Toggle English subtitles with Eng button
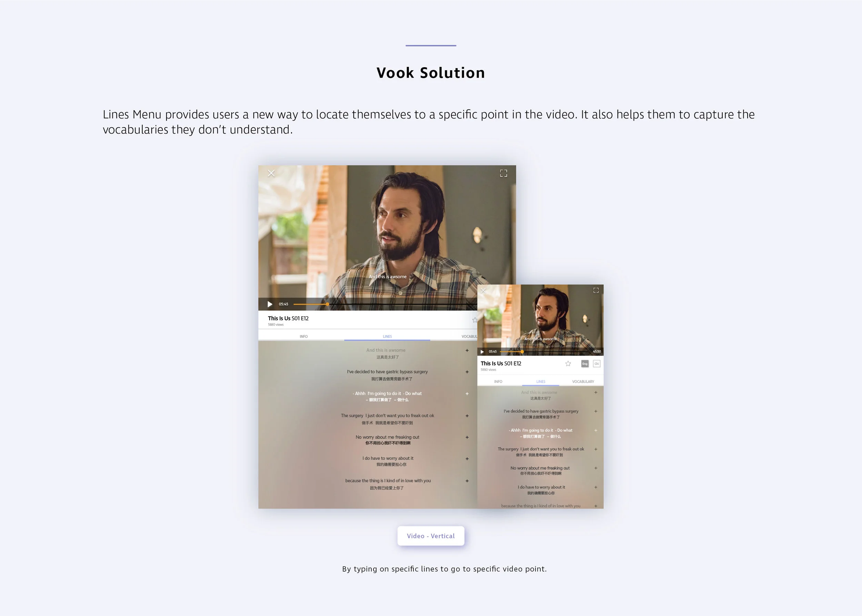Screen dimensions: 862x616 coord(584,364)
